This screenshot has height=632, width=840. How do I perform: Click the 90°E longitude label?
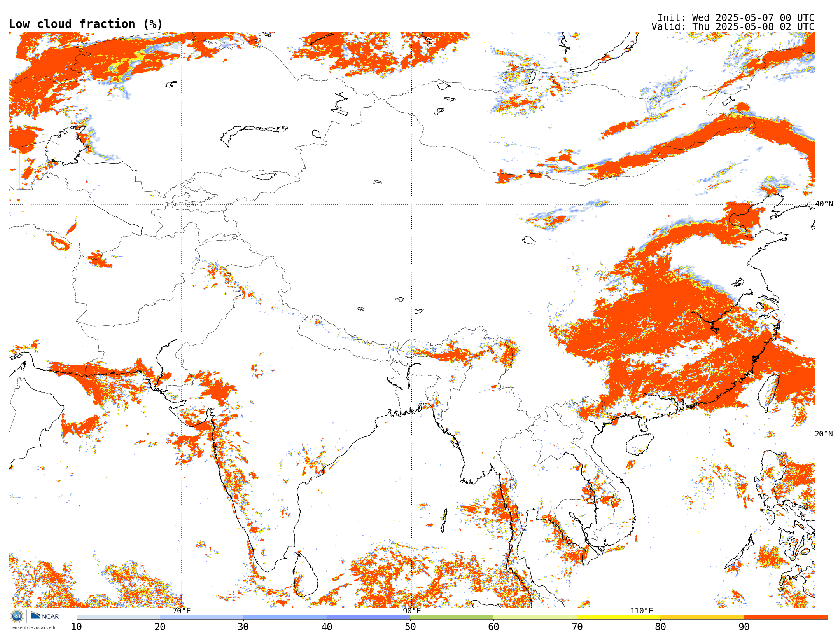(412, 611)
